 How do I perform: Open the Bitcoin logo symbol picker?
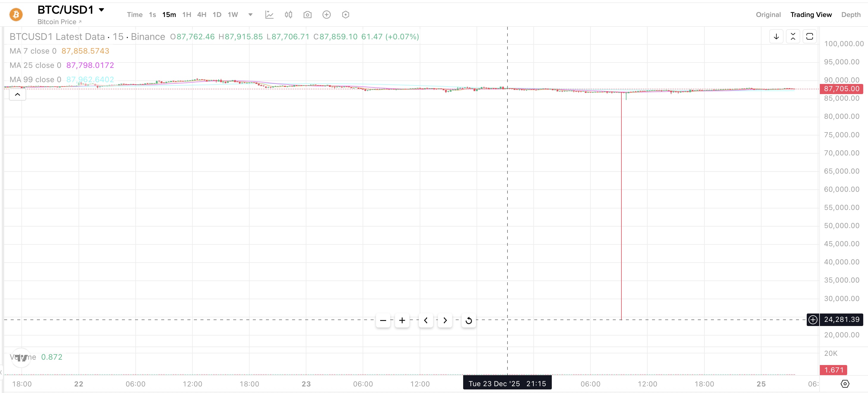click(15, 14)
